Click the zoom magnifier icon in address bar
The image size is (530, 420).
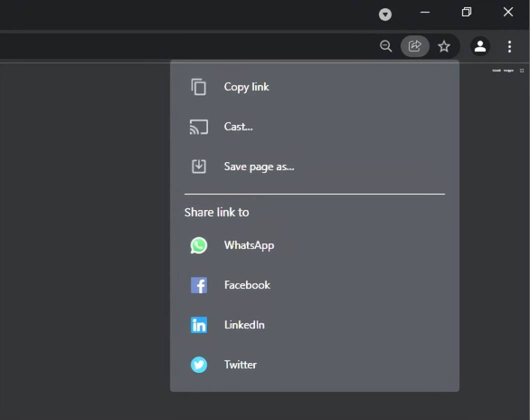(x=385, y=46)
